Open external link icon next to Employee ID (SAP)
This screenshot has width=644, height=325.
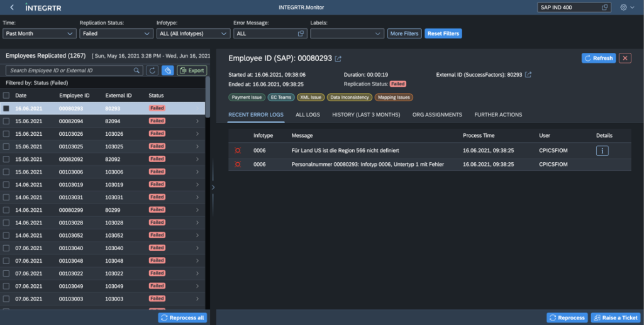tap(338, 58)
